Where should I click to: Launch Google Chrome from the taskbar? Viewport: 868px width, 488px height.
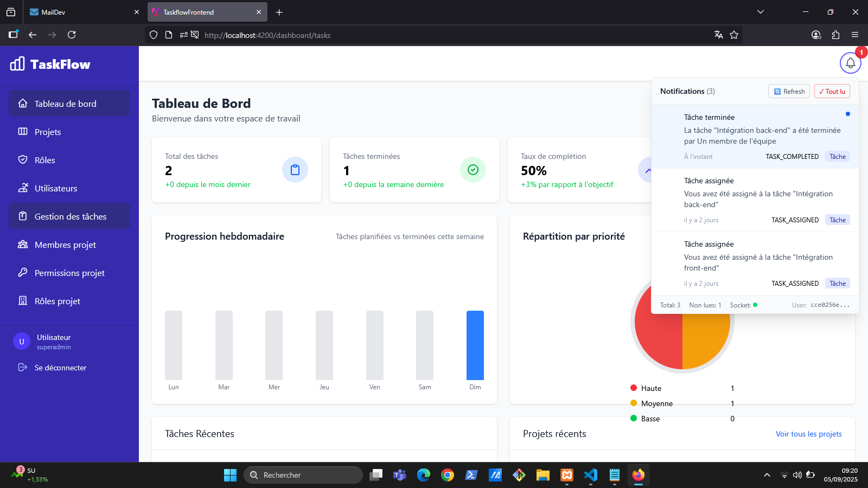[x=448, y=475]
